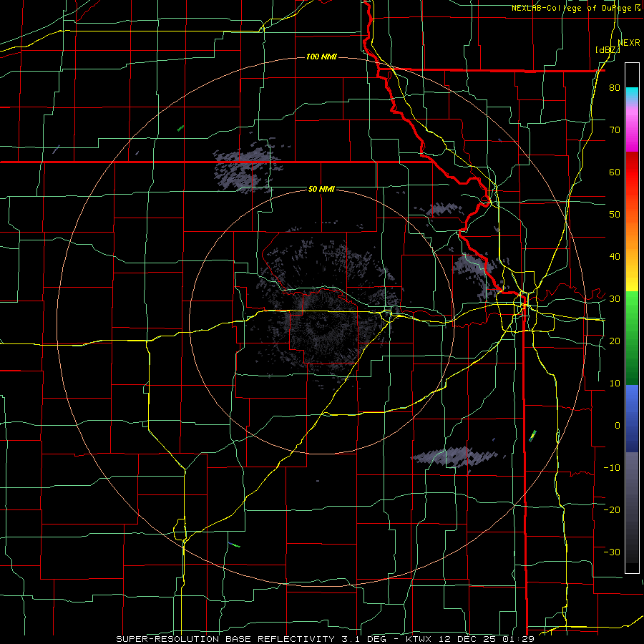This screenshot has width=644, height=644.
Task: Click the 20 dBZ scale value
Action: coord(615,341)
